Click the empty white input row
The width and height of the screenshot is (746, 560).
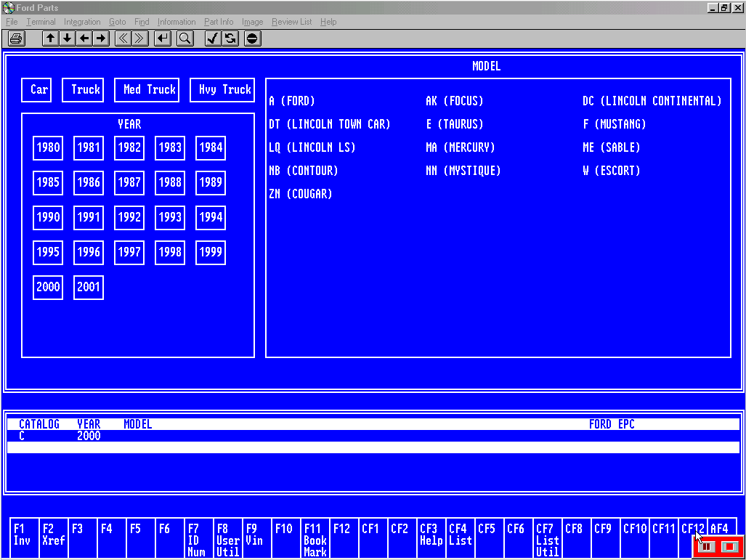click(x=373, y=447)
